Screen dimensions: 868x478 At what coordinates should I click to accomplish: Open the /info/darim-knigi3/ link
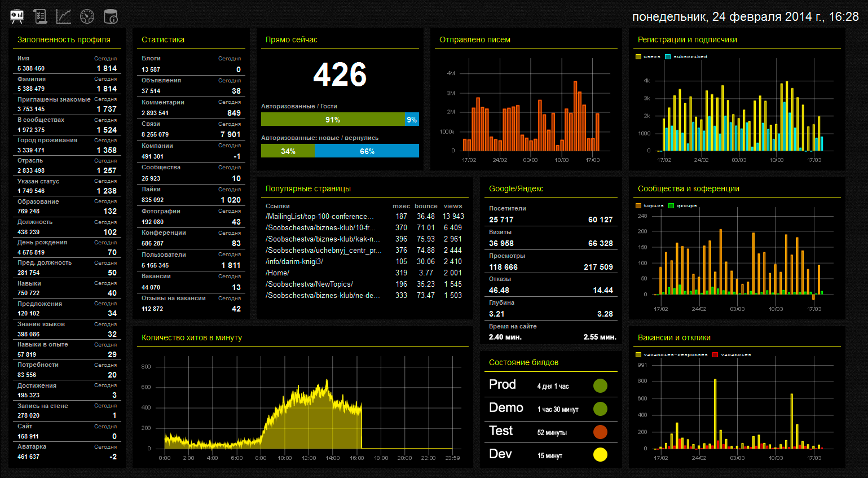point(294,262)
